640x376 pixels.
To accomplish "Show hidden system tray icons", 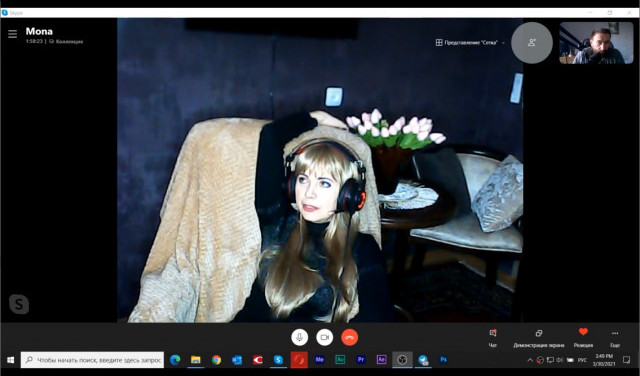I will pos(530,360).
